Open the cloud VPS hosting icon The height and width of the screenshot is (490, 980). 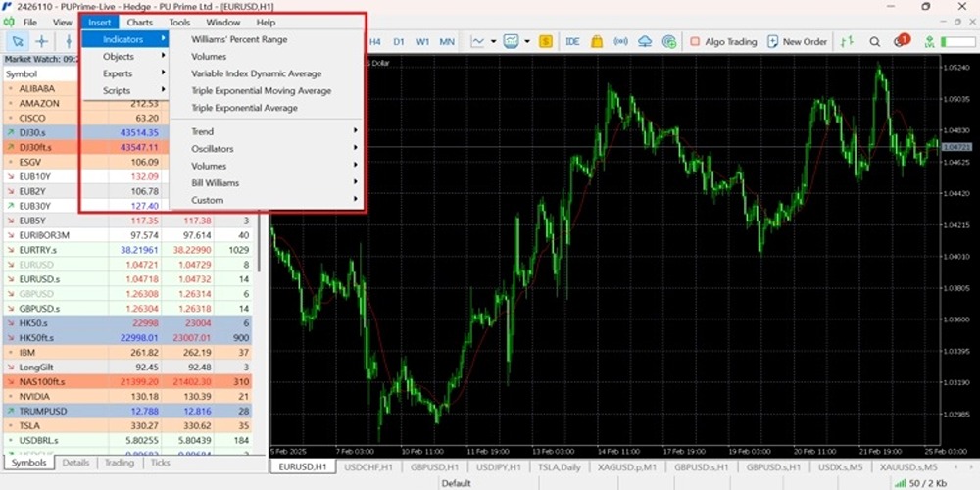pos(645,42)
